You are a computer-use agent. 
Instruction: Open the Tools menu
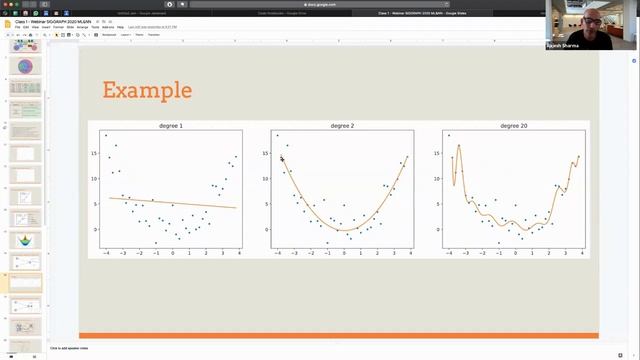point(95,27)
